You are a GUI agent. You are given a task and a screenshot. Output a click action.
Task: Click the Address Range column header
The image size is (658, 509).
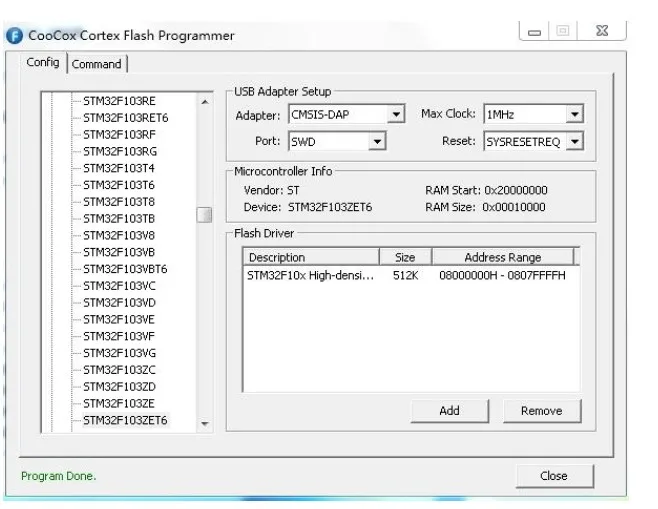click(503, 257)
